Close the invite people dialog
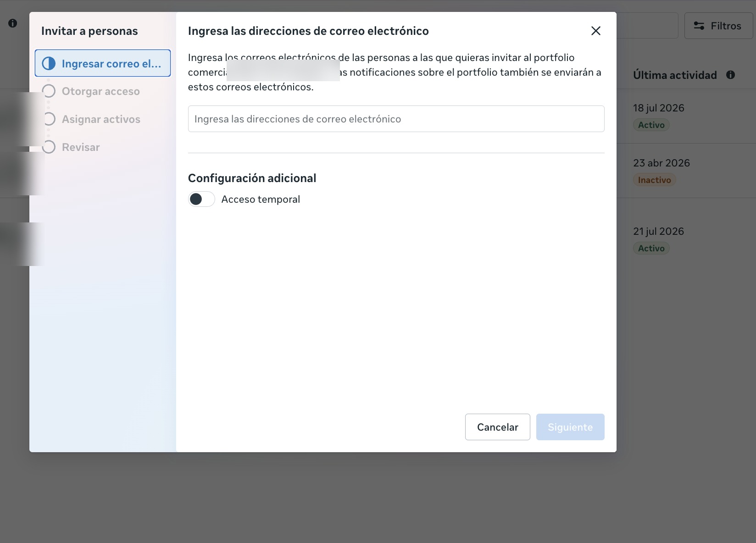756x543 pixels. pyautogui.click(x=595, y=31)
